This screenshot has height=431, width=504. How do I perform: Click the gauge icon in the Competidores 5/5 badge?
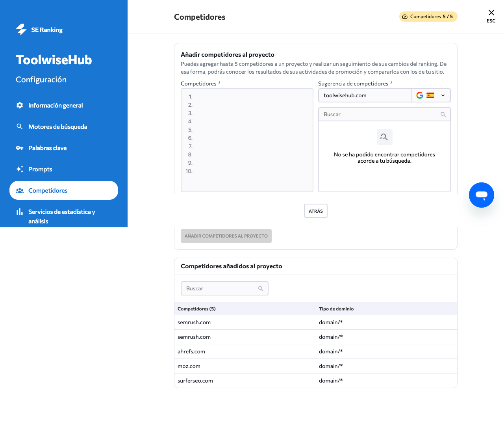pos(405,17)
